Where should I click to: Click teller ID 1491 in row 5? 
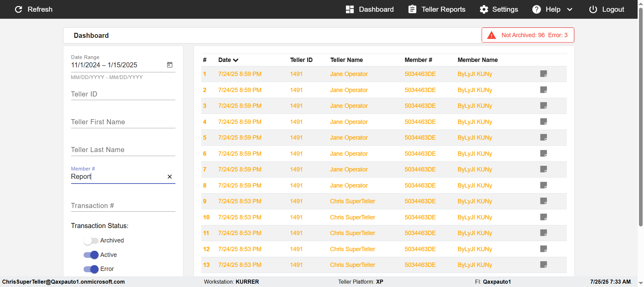pyautogui.click(x=296, y=138)
